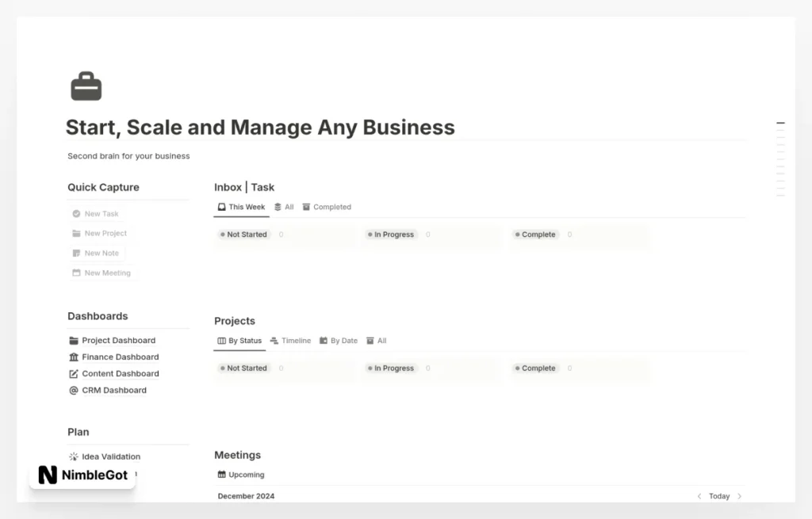Click the New Task quick capture button
Screen dimensions: 812x519
pos(95,213)
